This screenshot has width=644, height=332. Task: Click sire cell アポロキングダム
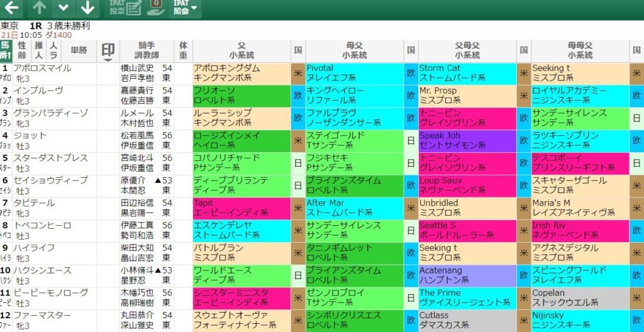242,73
